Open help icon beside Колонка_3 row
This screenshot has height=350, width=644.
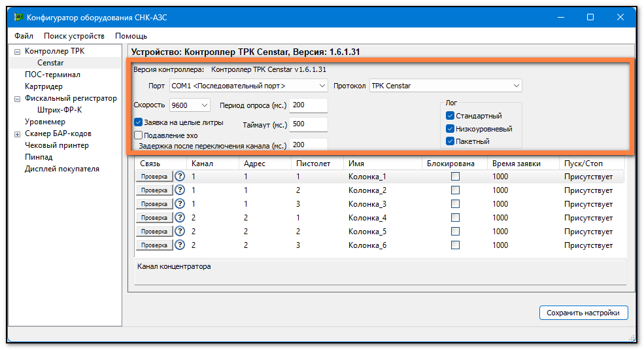[180, 204]
